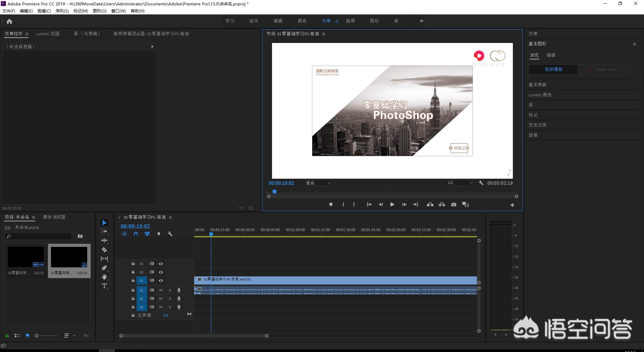Select the Razor tool
The width and height of the screenshot is (644, 352).
coord(104,250)
